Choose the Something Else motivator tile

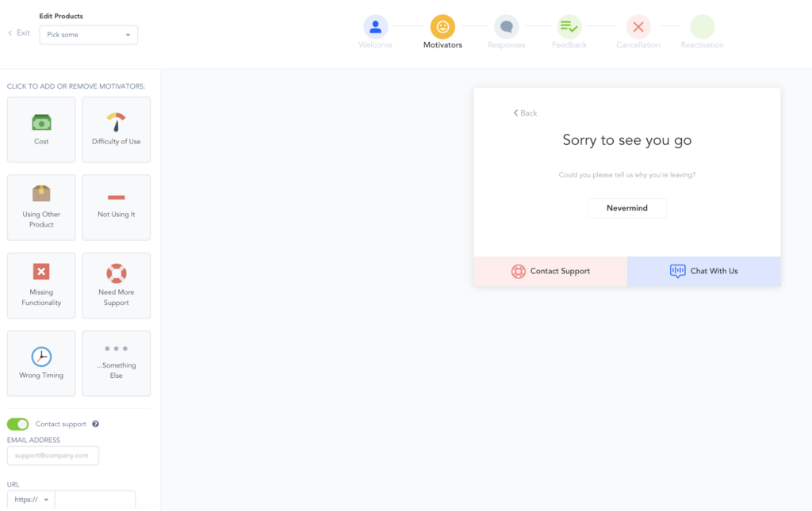(x=116, y=363)
